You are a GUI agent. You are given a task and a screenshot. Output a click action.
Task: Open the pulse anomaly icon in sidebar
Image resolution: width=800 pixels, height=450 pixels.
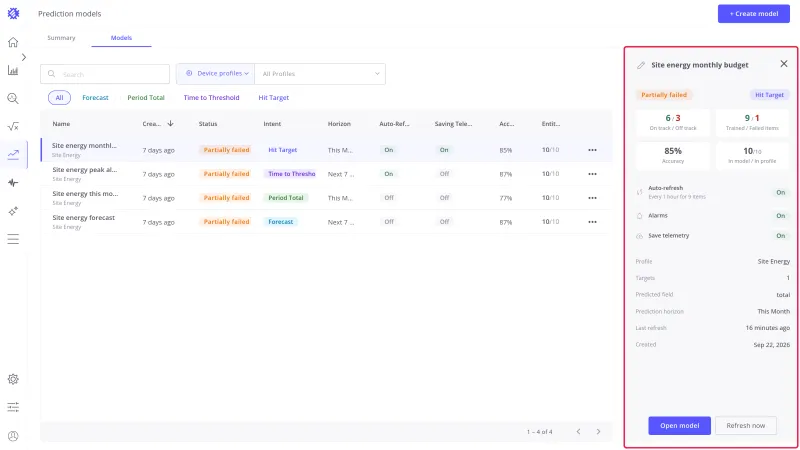tap(13, 183)
